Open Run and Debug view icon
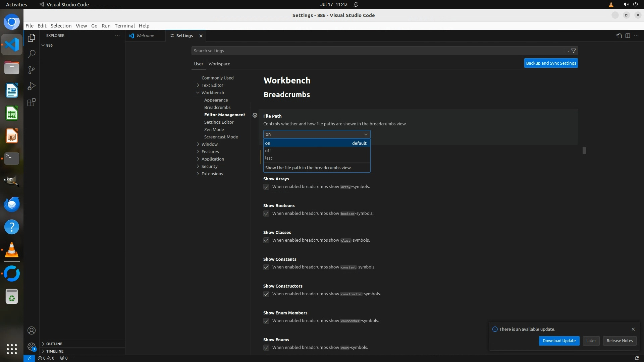 tap(32, 86)
